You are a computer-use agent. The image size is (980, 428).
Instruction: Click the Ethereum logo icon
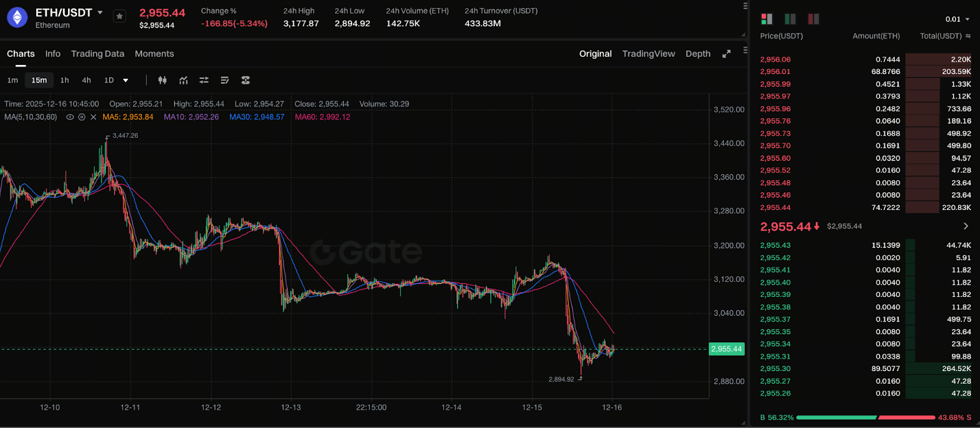coord(17,17)
